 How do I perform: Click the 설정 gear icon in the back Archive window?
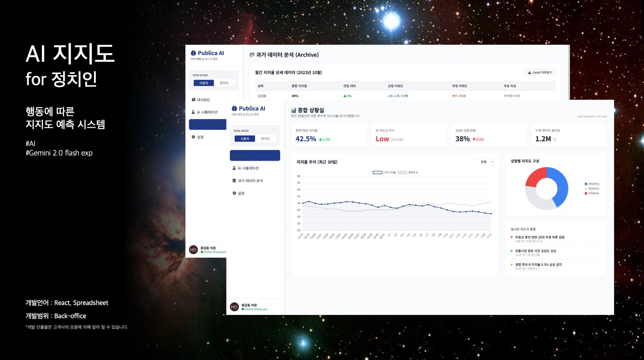(193, 137)
